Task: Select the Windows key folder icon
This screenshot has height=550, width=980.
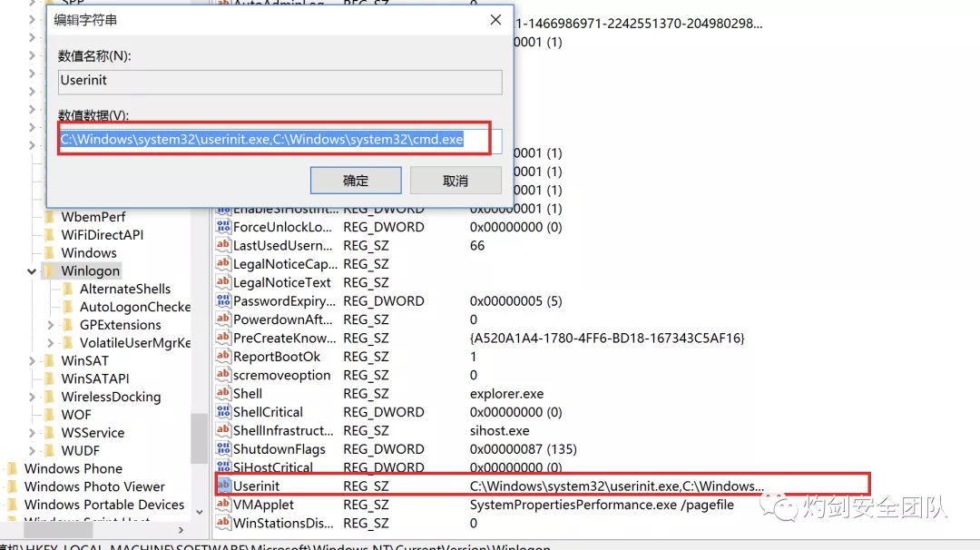Action: click(49, 253)
